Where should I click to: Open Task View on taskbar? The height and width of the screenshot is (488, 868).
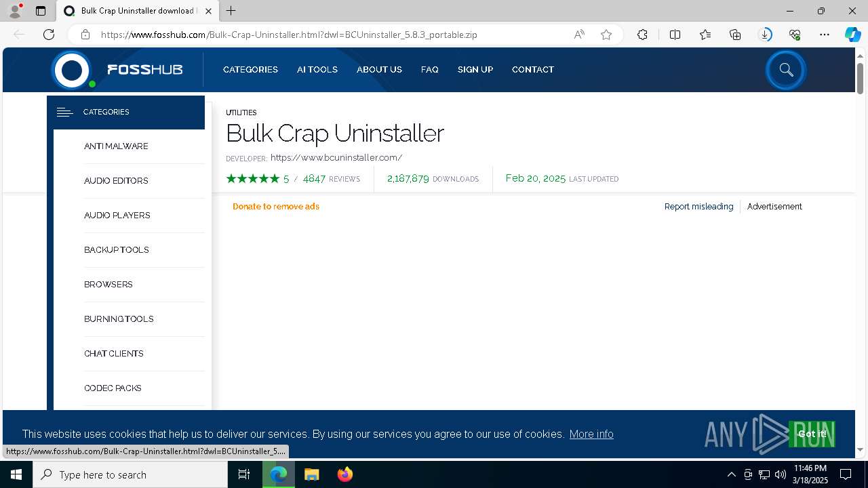[244, 474]
